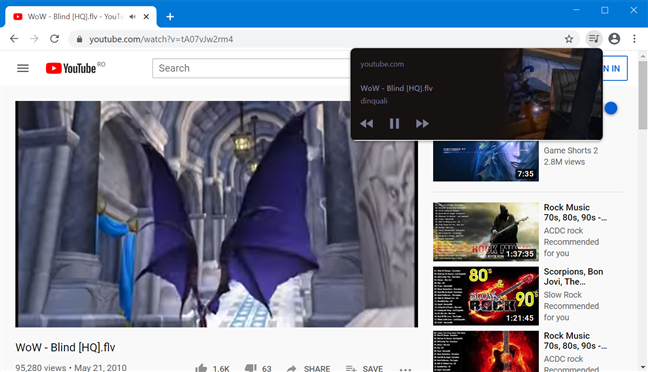Go back with the browser back arrow
648x372 pixels.
click(14, 39)
